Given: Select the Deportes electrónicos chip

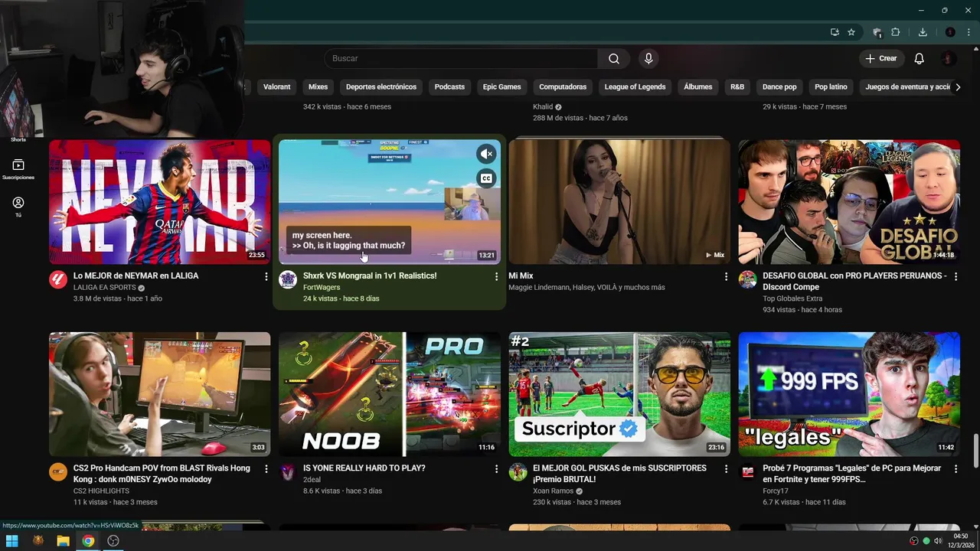Looking at the screenshot, I should click(x=381, y=87).
